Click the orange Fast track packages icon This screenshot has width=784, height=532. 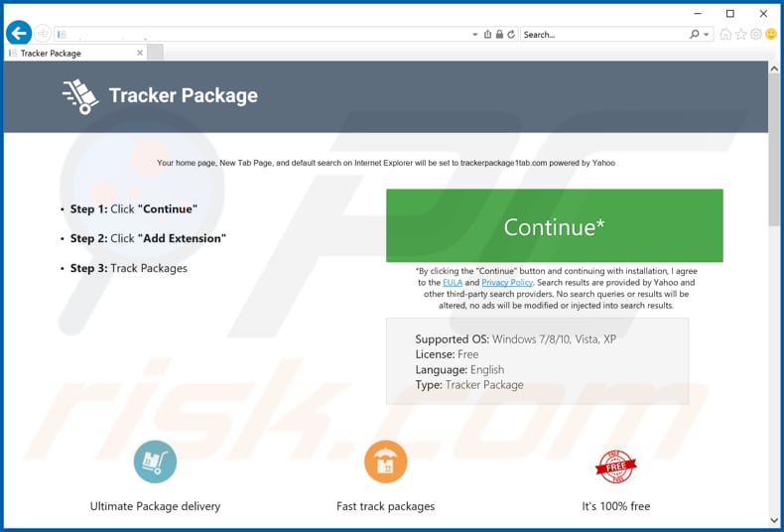coord(385,462)
